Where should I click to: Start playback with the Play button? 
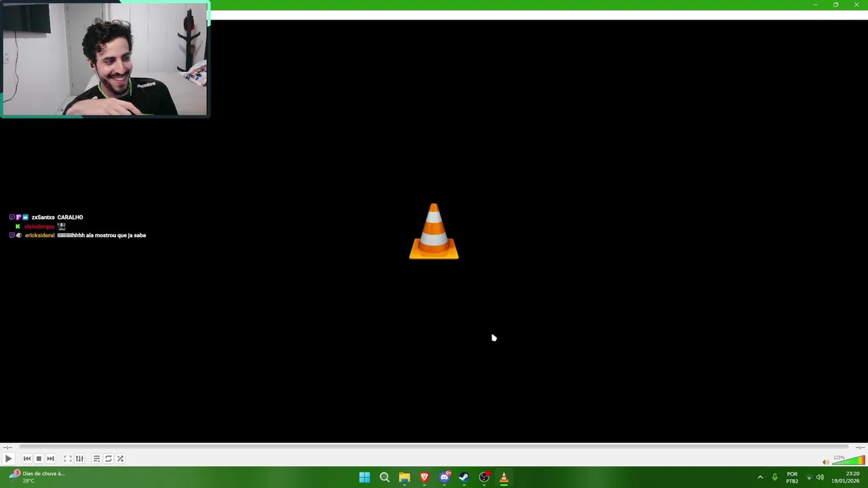coord(8,459)
